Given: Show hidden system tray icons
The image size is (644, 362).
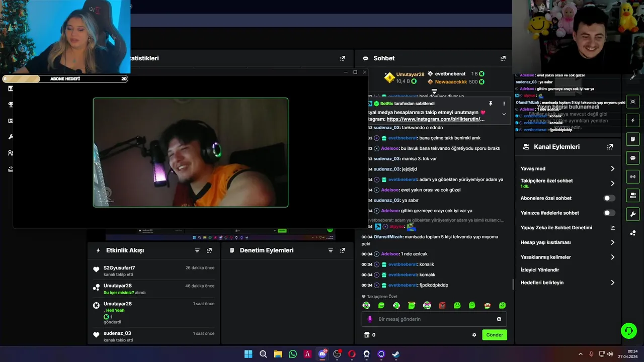Looking at the screenshot, I should [580, 354].
